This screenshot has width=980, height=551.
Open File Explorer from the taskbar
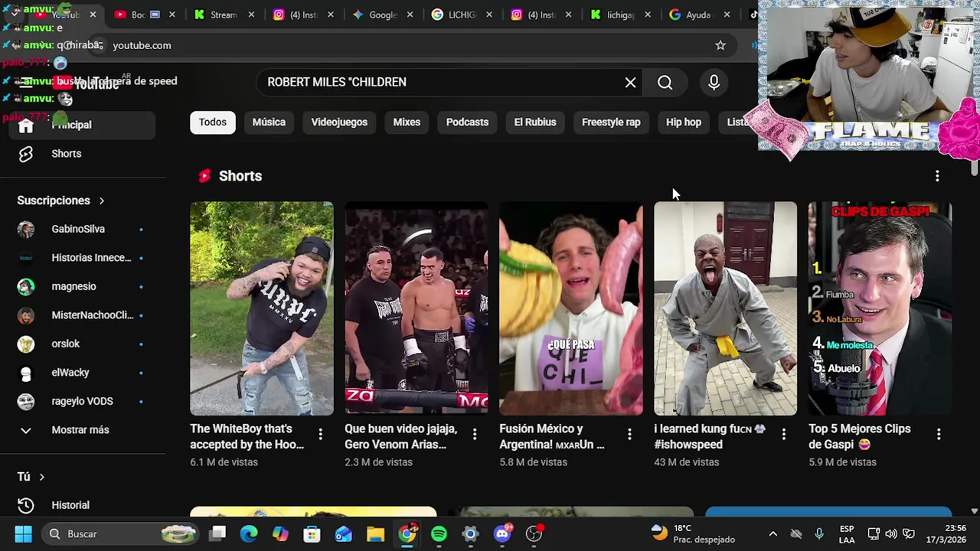[x=375, y=534]
